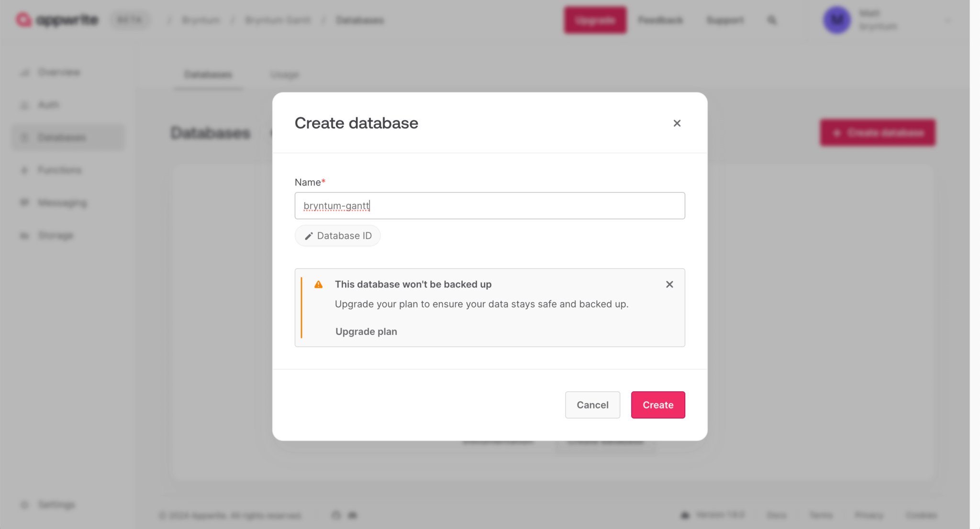Image resolution: width=980 pixels, height=529 pixels.
Task: Cancel the database creation
Action: tap(592, 405)
